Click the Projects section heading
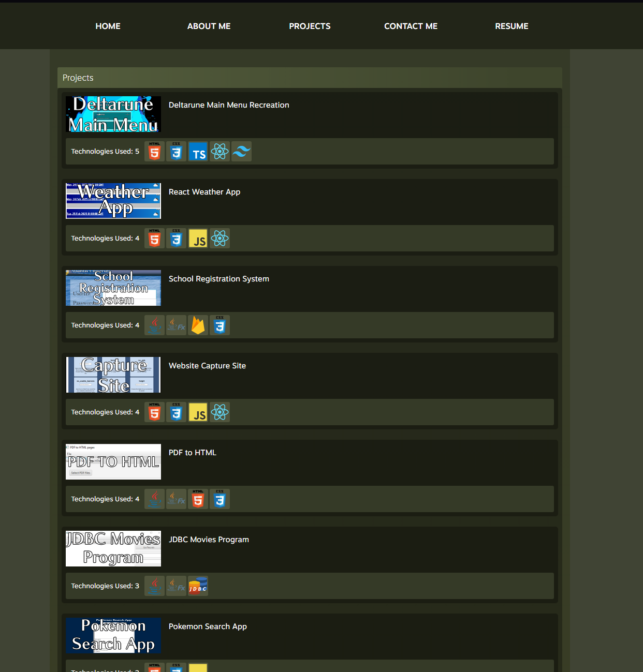 [78, 78]
